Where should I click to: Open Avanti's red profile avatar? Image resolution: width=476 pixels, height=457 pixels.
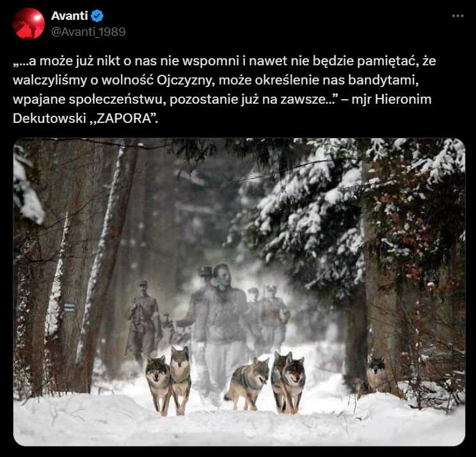click(x=29, y=24)
